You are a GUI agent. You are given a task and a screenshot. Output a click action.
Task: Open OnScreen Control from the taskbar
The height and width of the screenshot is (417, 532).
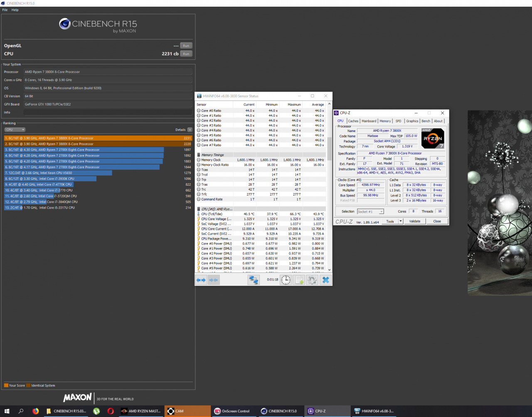coord(234,411)
